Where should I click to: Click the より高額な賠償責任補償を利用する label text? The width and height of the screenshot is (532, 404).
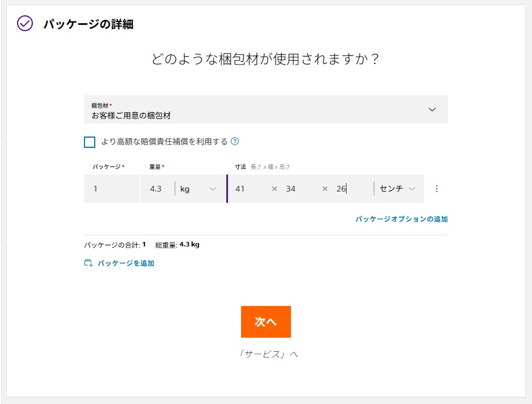point(164,142)
